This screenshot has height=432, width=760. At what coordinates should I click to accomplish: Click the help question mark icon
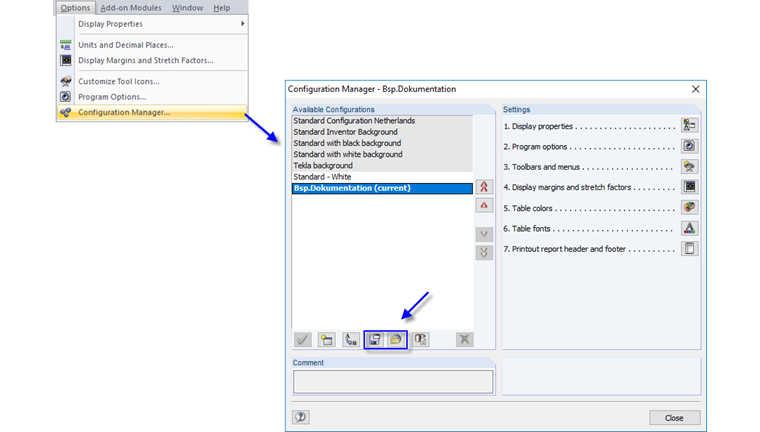(301, 417)
